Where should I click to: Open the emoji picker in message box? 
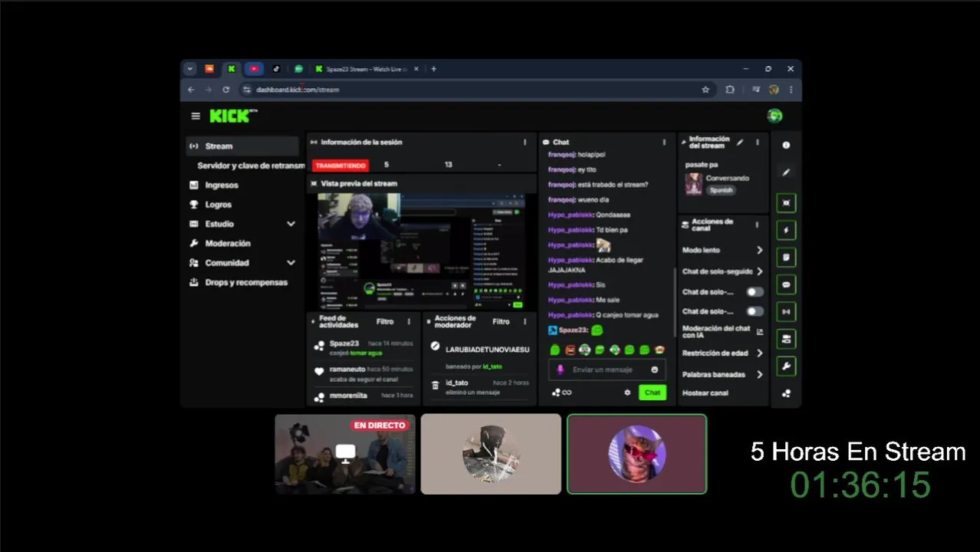click(654, 370)
